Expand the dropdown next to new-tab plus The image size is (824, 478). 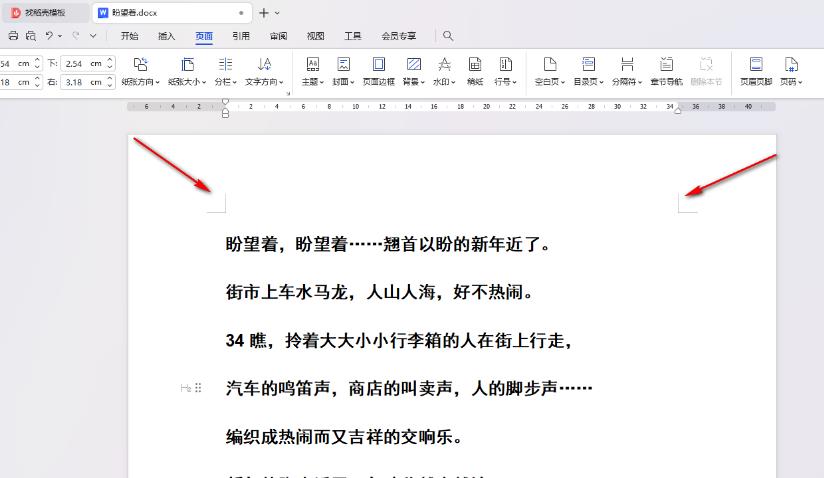277,13
